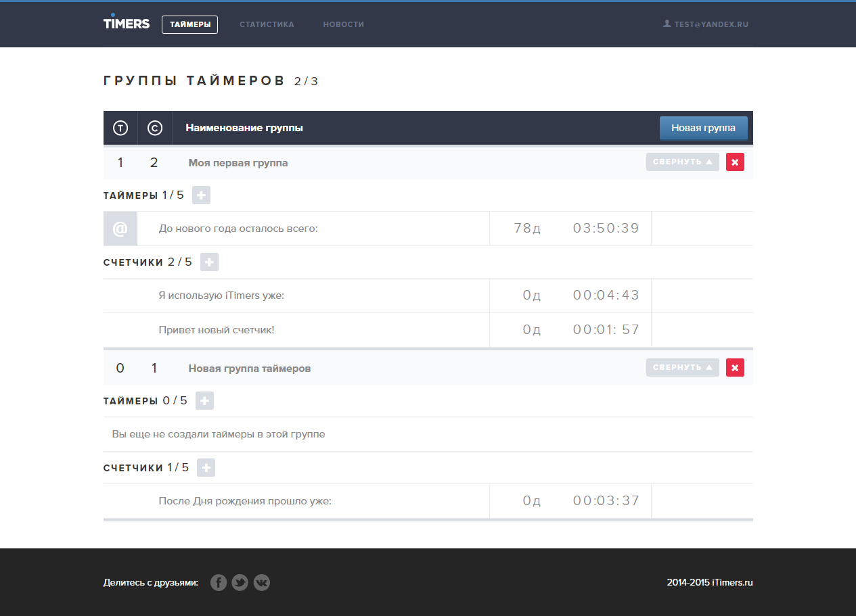This screenshot has height=616, width=856.
Task: Share on VK
Action: (x=261, y=582)
